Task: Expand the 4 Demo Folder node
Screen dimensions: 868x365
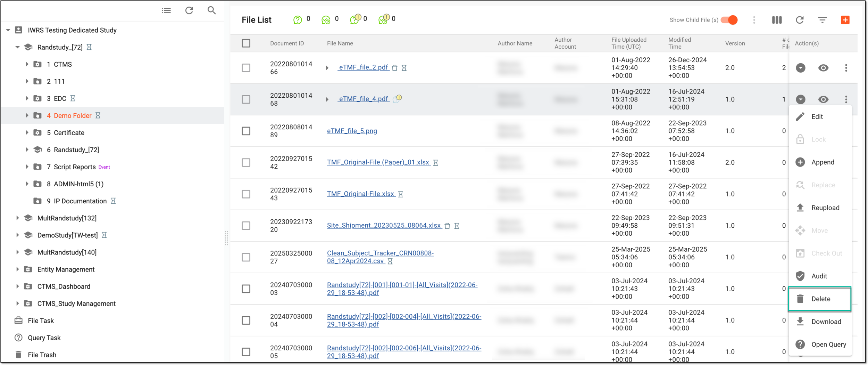Action: 27,115
